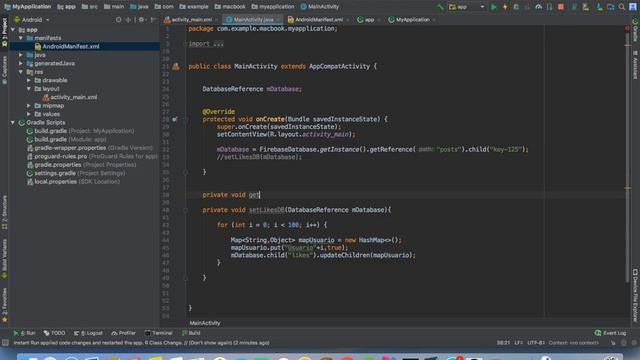Open the Terminal tool window
This screenshot has height=360, width=640.
pyautogui.click(x=159, y=333)
